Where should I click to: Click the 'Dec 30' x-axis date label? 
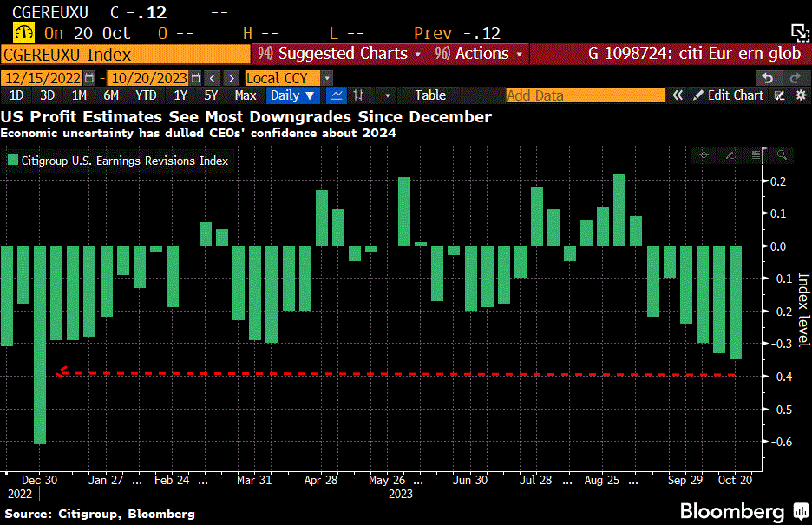pyautogui.click(x=39, y=480)
